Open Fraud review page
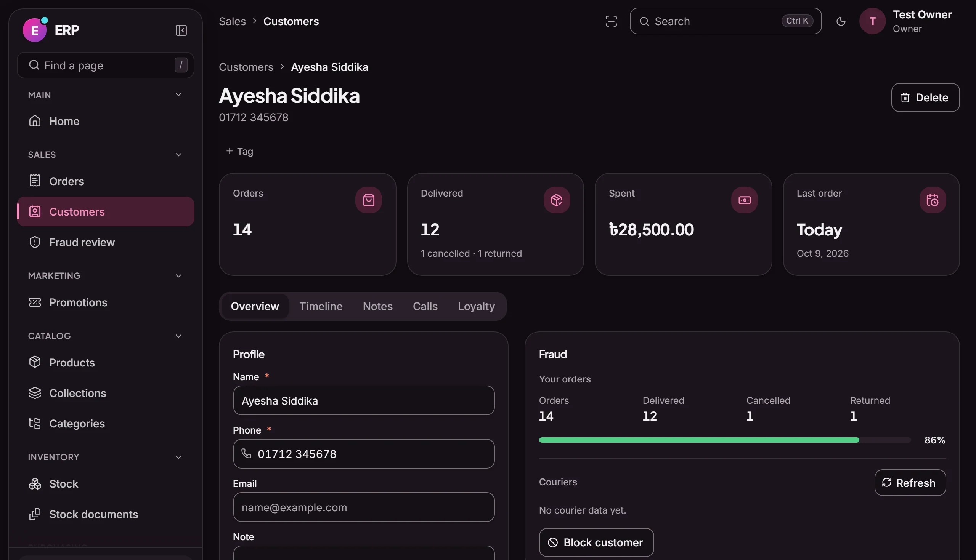976x560 pixels. click(x=106, y=242)
